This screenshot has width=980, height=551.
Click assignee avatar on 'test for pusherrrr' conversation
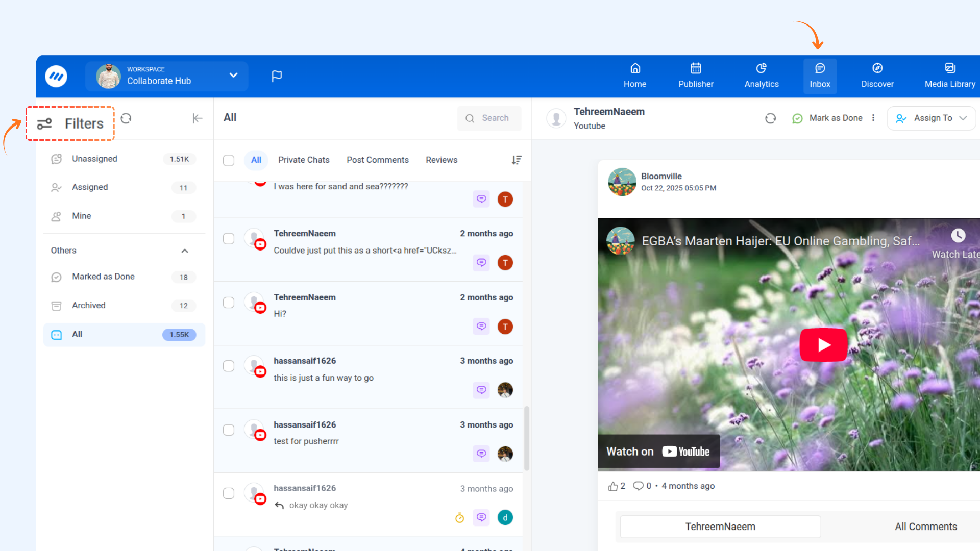coord(505,454)
